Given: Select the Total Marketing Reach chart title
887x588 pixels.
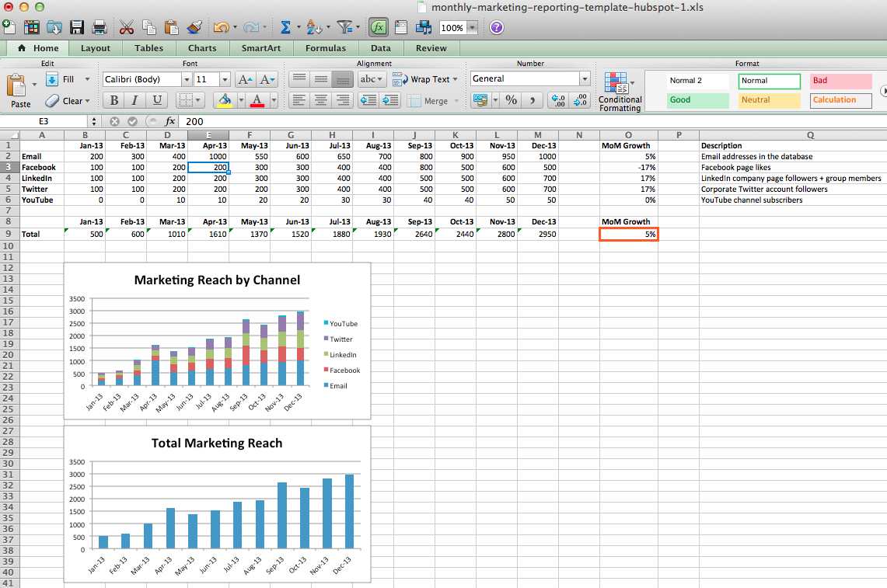Looking at the screenshot, I should point(217,443).
